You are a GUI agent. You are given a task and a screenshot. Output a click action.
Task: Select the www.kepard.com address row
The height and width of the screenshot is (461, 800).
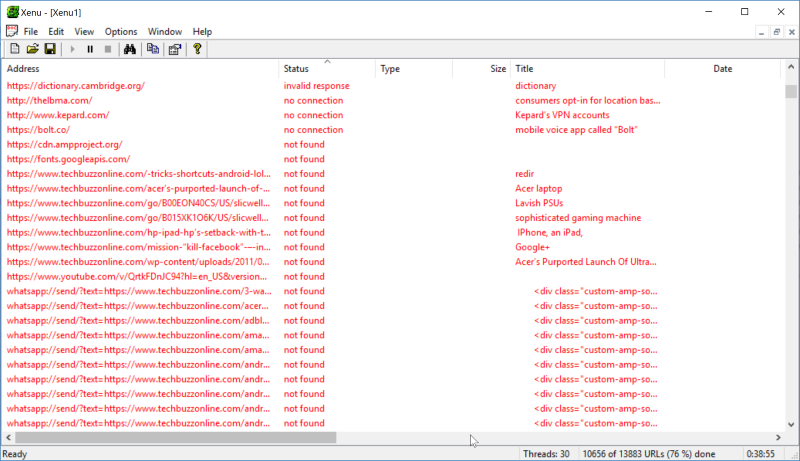pyautogui.click(x=58, y=115)
